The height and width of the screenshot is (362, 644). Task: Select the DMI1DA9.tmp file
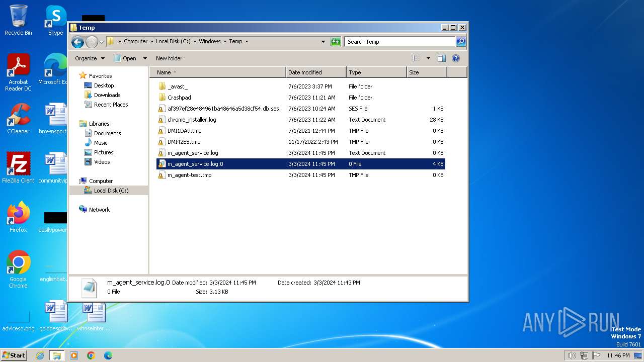click(301, 131)
